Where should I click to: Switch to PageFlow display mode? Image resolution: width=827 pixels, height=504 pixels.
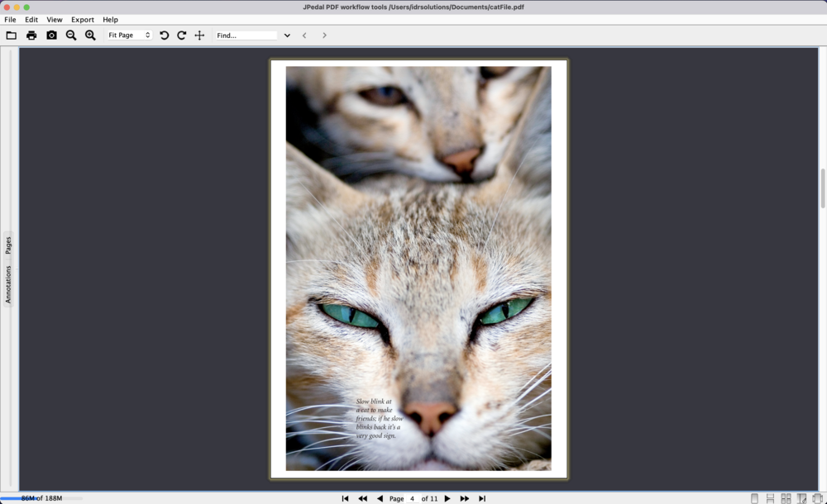[817, 497]
